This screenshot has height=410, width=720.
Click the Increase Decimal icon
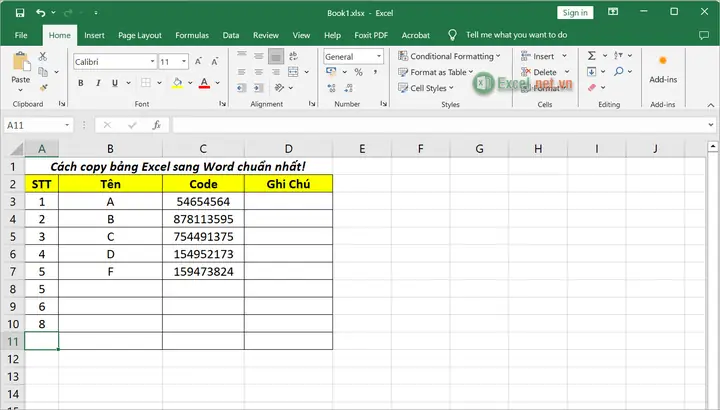pyautogui.click(x=332, y=88)
